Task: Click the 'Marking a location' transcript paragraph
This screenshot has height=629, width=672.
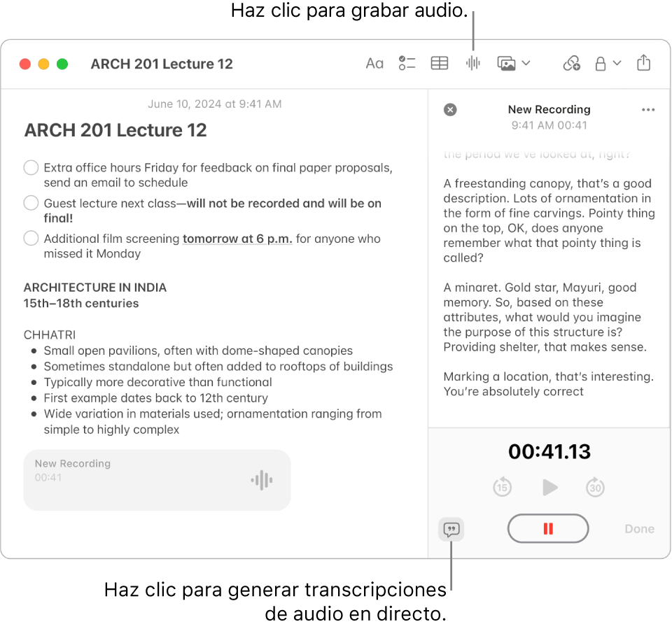Action: point(548,384)
